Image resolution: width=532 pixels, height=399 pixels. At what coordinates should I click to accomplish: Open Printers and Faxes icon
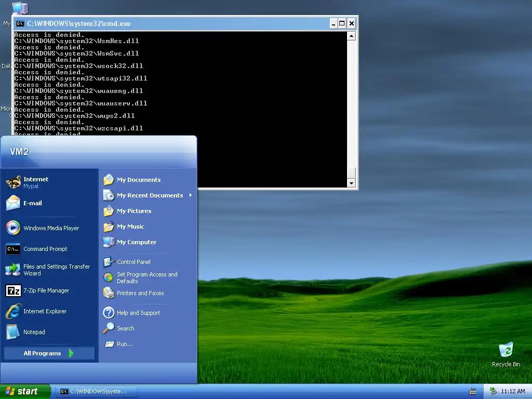[109, 293]
